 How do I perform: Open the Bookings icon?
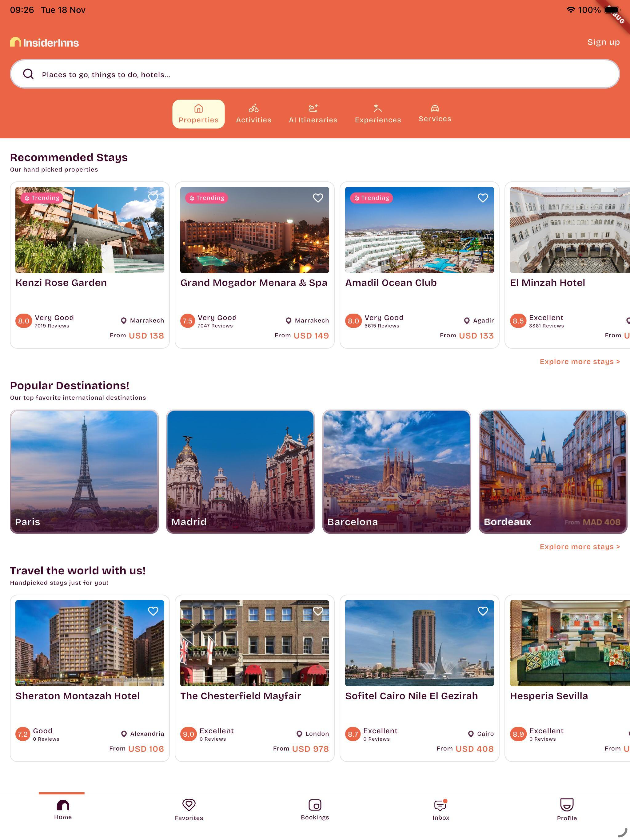click(x=315, y=805)
